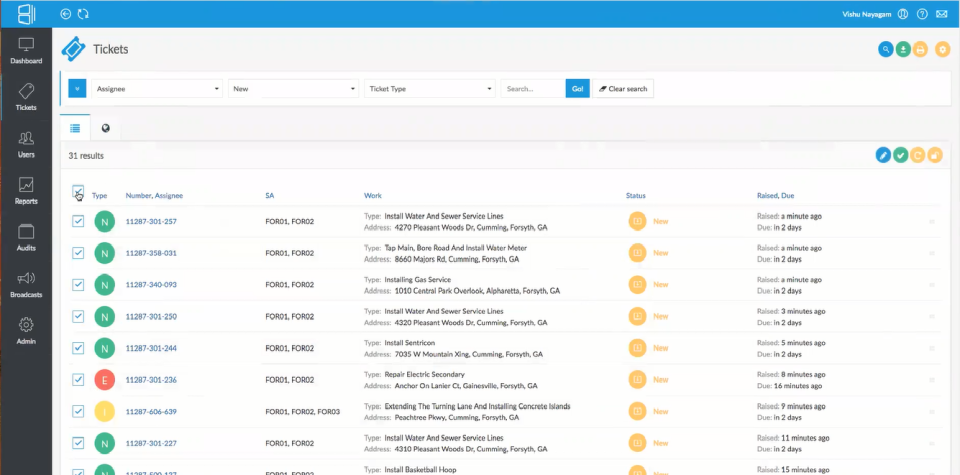Expand the blue filter chevron button

coord(77,88)
